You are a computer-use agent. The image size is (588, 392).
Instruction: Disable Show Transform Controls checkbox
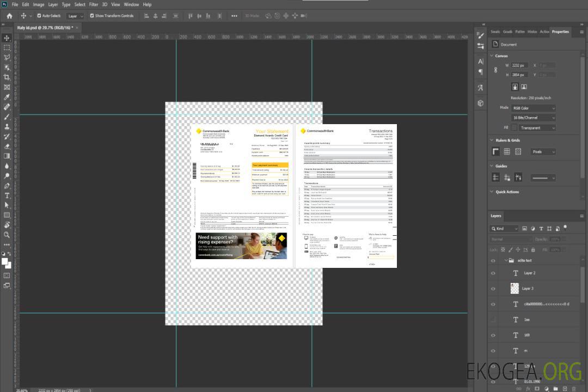(92, 16)
